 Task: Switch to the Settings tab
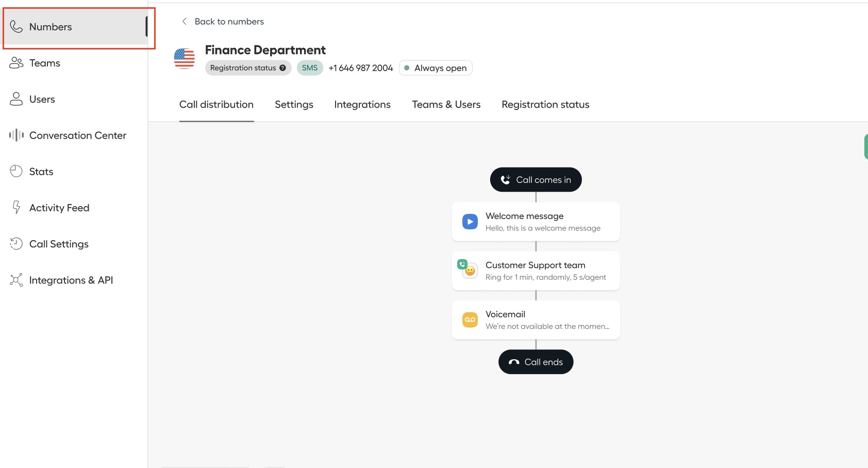pos(294,105)
